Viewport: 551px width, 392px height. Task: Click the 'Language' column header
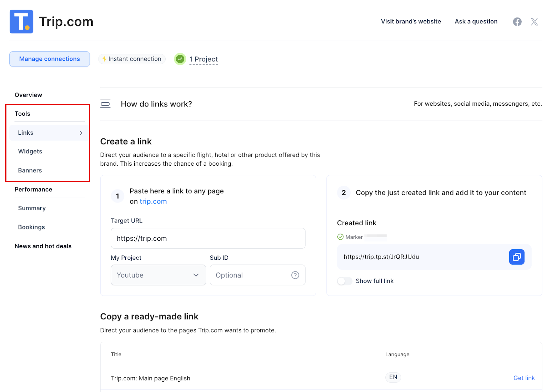397,354
